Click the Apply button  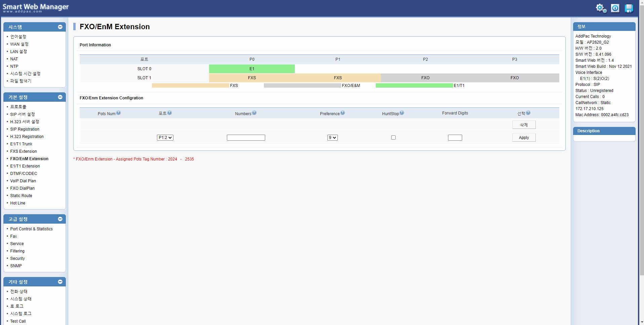click(x=524, y=138)
